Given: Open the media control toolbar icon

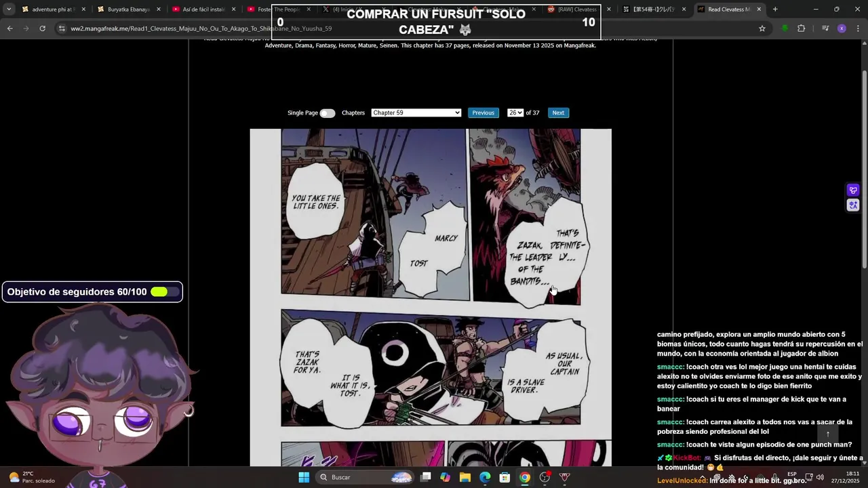Looking at the screenshot, I should [825, 28].
